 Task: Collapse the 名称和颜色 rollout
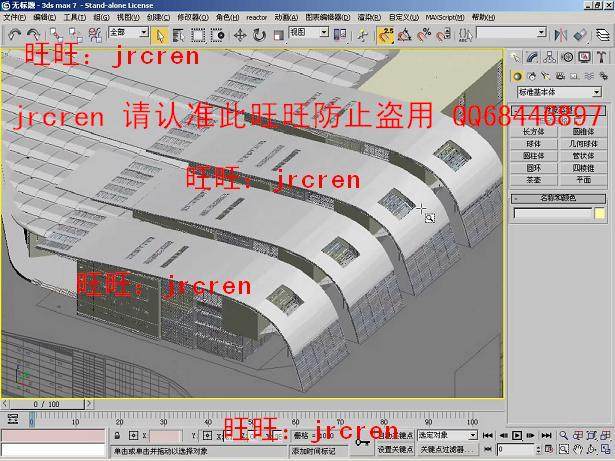click(x=559, y=198)
